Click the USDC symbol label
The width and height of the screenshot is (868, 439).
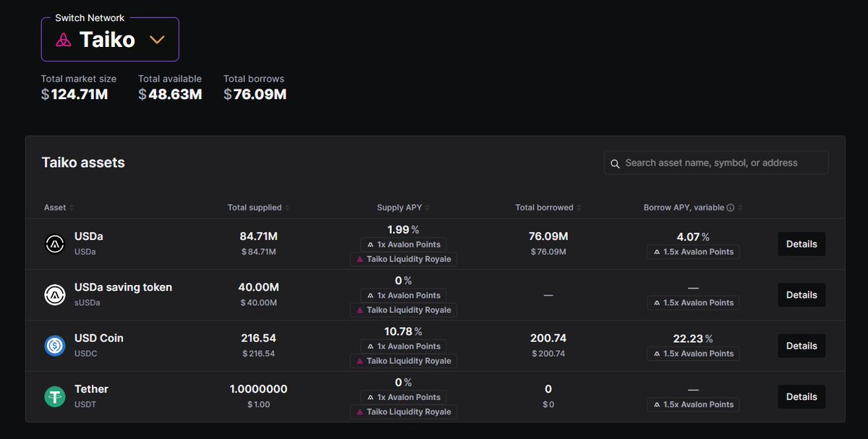[85, 354]
